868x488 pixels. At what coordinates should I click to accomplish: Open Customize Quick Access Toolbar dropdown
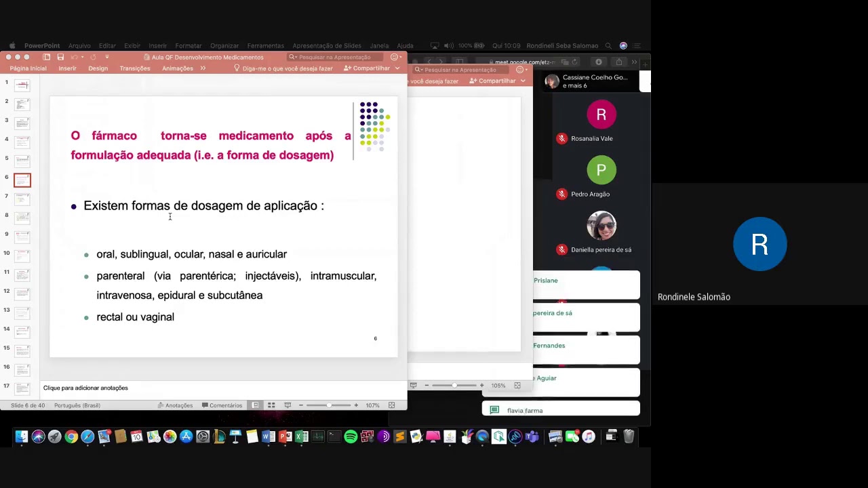[106, 57]
